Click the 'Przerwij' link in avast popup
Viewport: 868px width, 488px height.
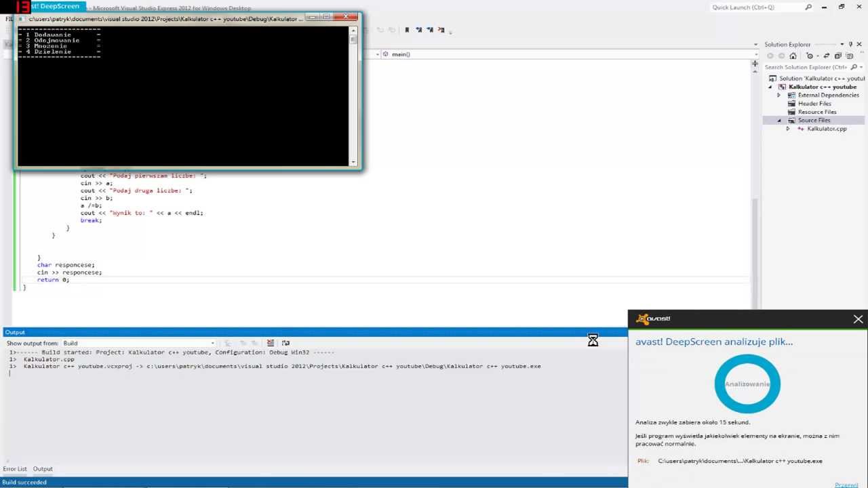[846, 485]
